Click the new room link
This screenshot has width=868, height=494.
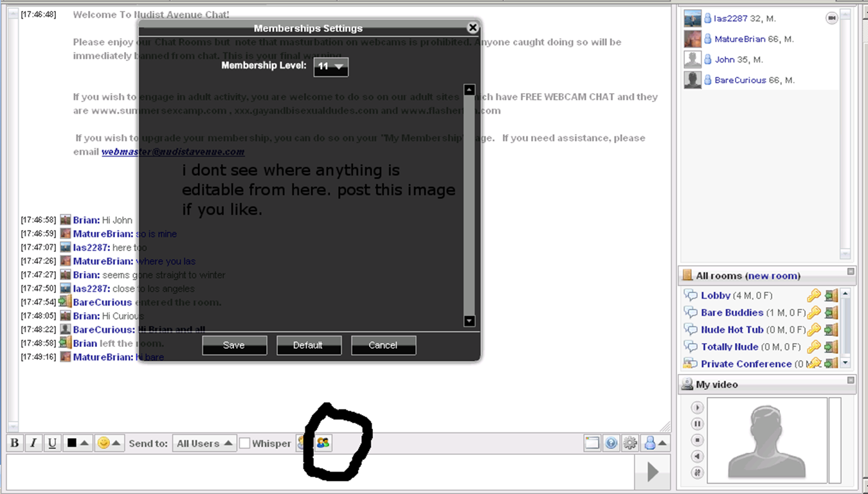tap(773, 276)
